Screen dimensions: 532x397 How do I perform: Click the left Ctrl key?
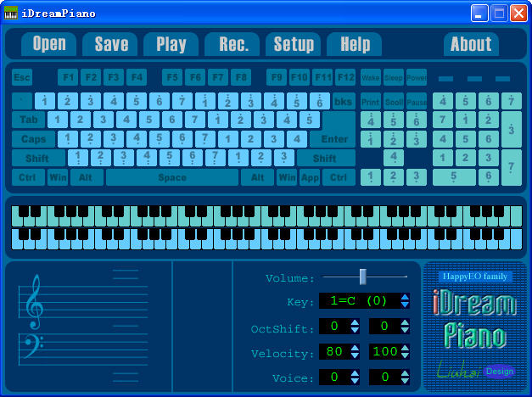click(x=28, y=177)
